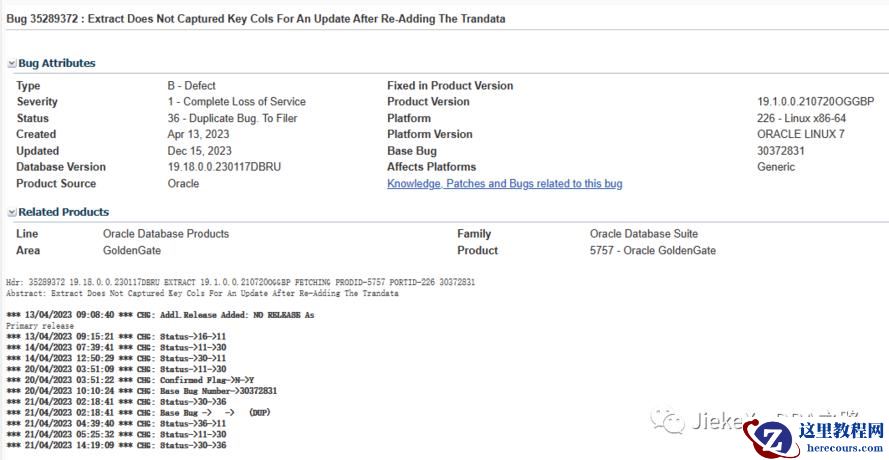Screen dimensions: 889x460
Task: Click the Family value Oracle Database Suite
Action: pyautogui.click(x=644, y=234)
